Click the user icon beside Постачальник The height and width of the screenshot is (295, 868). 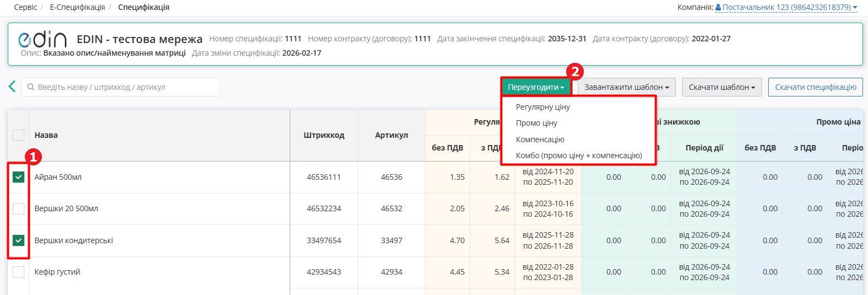[x=718, y=7]
